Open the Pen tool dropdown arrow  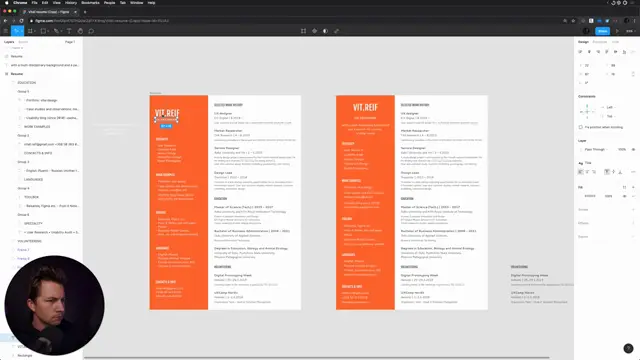click(61, 31)
